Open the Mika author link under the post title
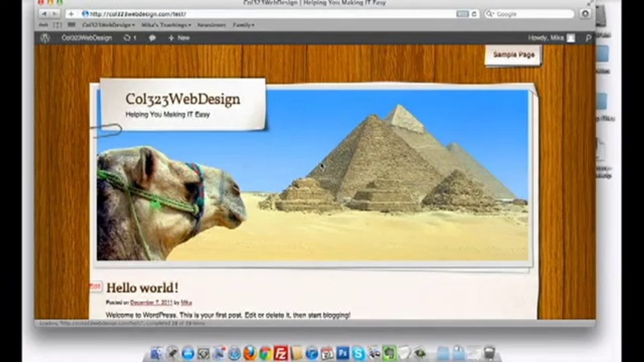Viewport: 644px width, 362px height. pyautogui.click(x=186, y=303)
